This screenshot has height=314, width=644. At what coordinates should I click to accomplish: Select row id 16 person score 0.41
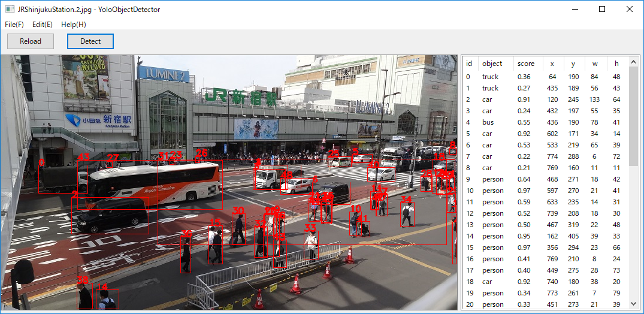[546, 259]
